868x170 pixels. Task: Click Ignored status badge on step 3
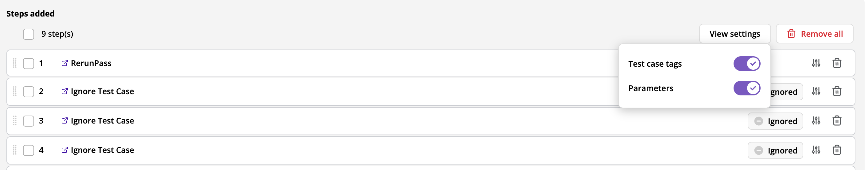pyautogui.click(x=775, y=121)
